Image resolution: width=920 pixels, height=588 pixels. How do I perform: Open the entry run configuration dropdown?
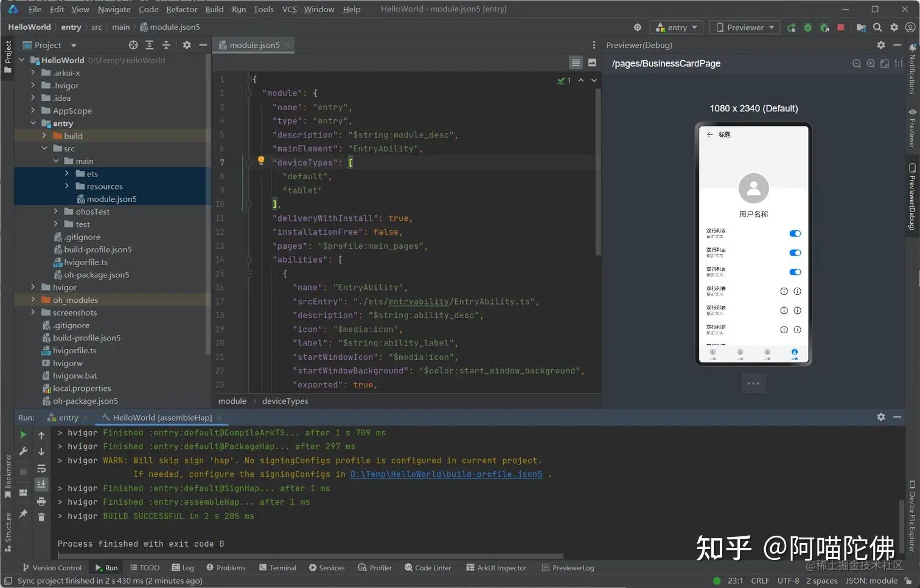[x=676, y=27]
